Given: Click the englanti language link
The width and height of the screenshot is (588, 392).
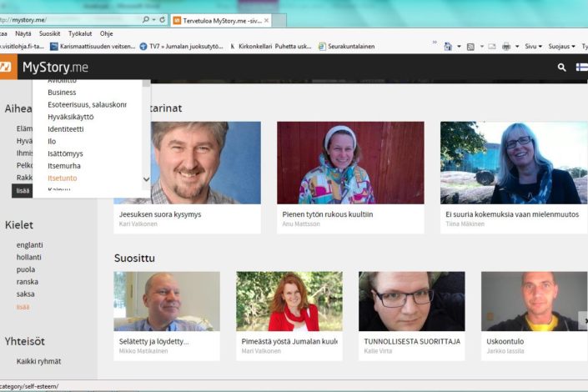Looking at the screenshot, I should tap(30, 245).
